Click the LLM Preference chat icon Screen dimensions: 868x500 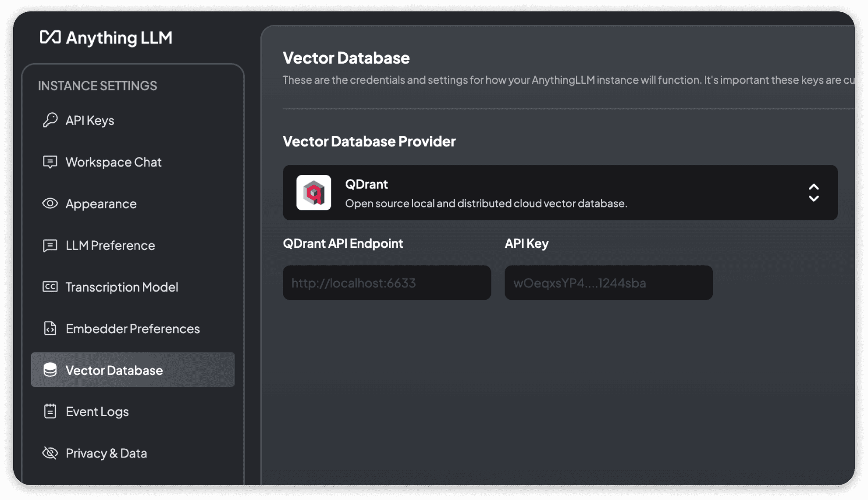(x=49, y=245)
